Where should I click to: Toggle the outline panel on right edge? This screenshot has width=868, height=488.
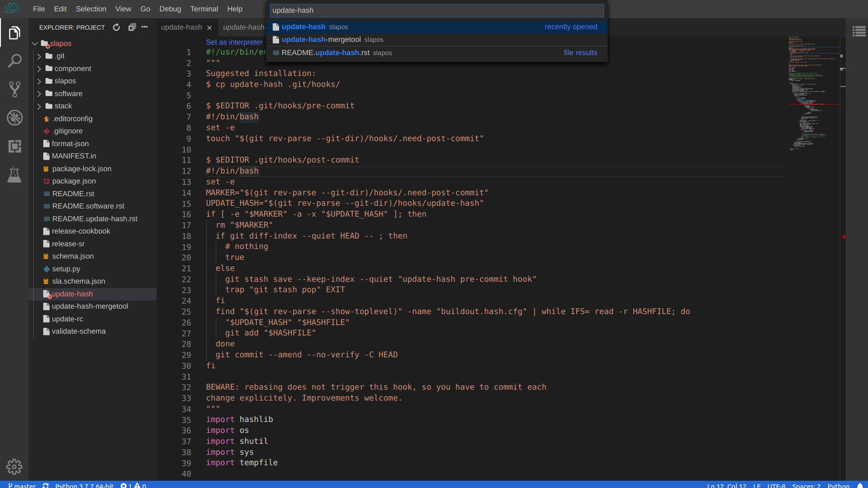click(859, 31)
